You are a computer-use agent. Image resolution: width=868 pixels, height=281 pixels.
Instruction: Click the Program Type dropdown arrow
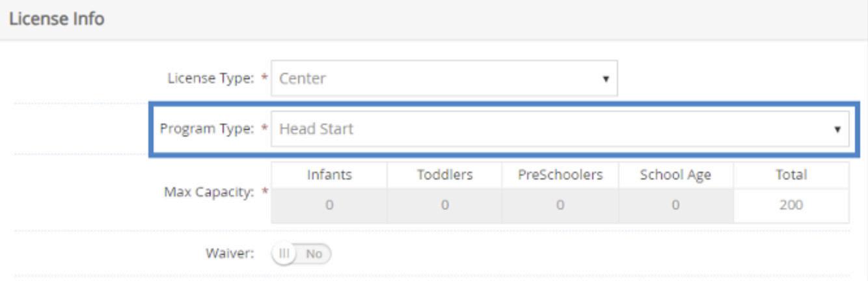click(x=837, y=129)
